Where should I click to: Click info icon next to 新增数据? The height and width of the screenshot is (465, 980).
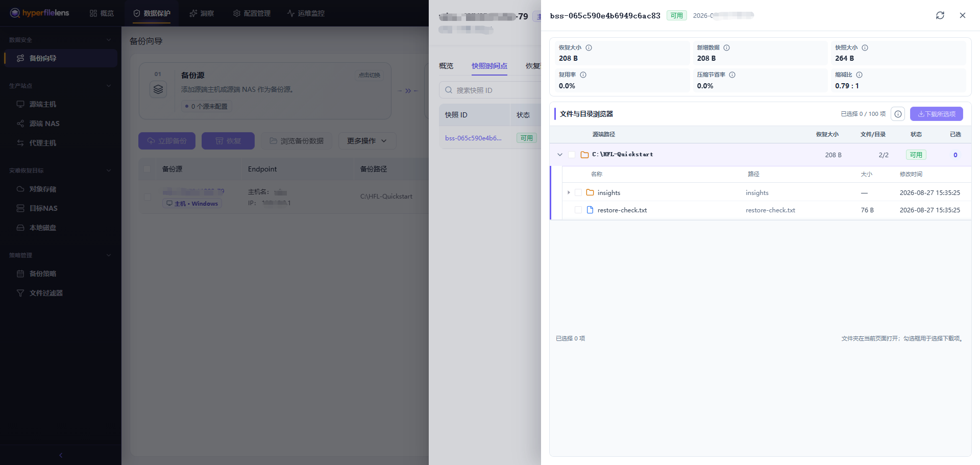[x=726, y=47]
